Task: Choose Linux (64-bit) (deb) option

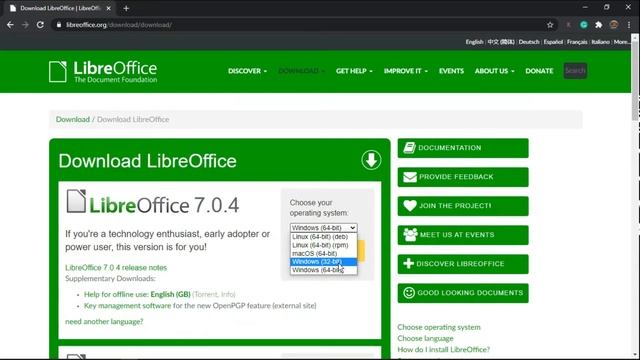Action: 324,237
